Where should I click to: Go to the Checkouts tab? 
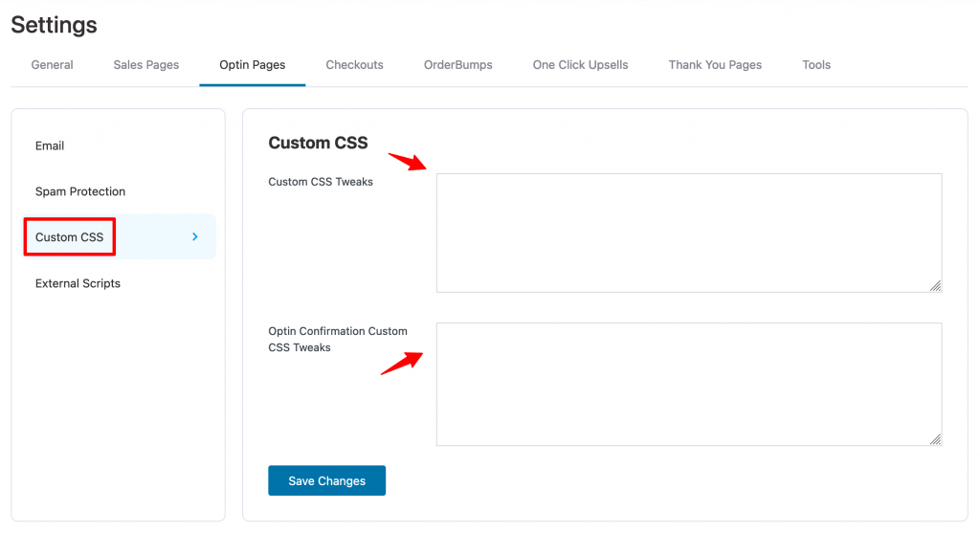pyautogui.click(x=354, y=65)
